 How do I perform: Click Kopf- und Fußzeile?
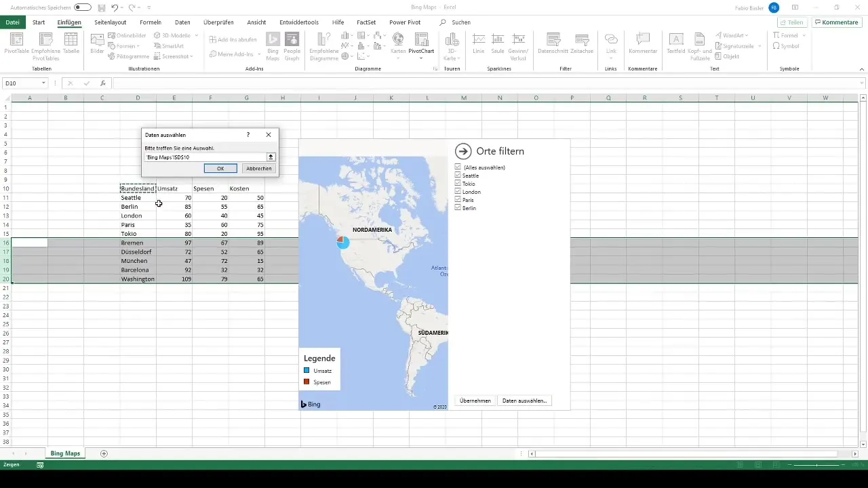[x=698, y=45]
